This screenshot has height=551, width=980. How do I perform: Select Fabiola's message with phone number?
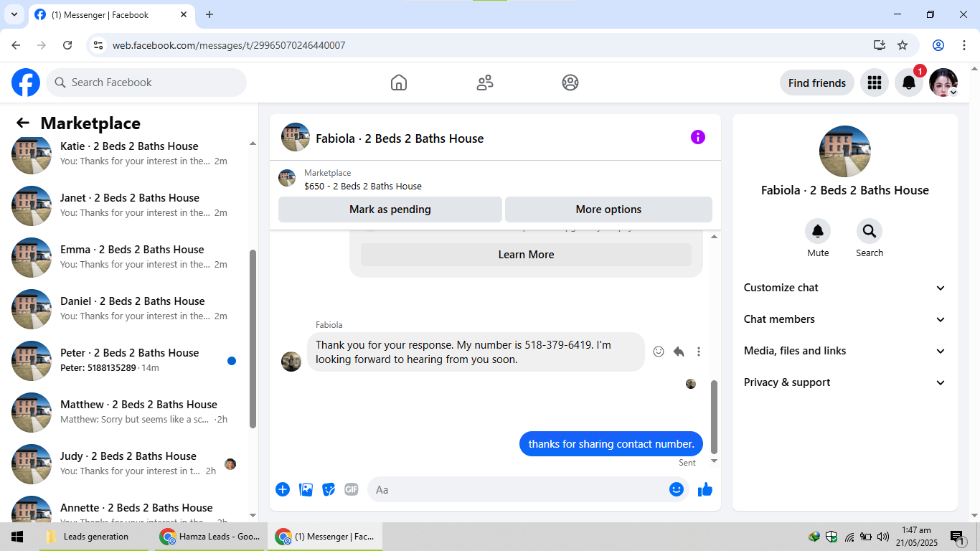[x=476, y=352]
